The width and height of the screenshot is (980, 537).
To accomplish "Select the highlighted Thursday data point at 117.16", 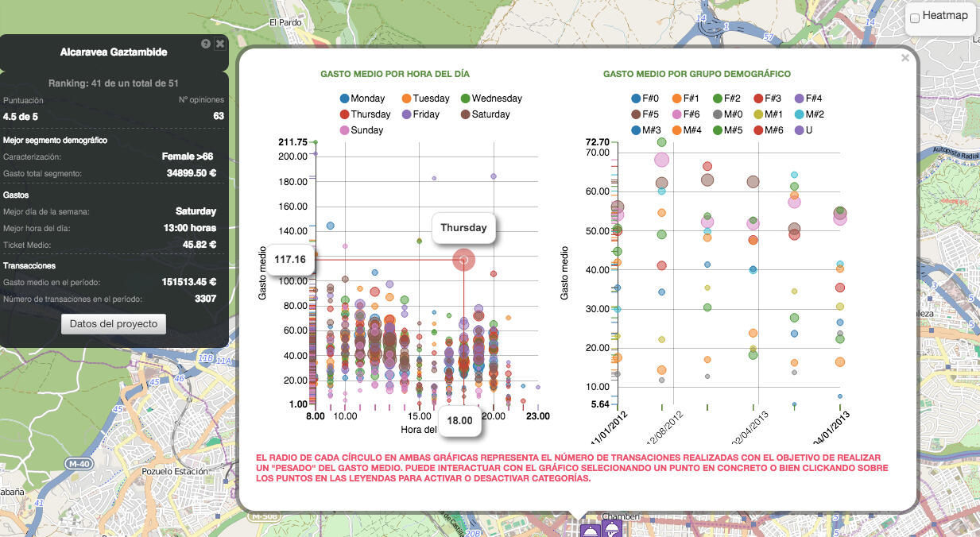I will pos(464,259).
